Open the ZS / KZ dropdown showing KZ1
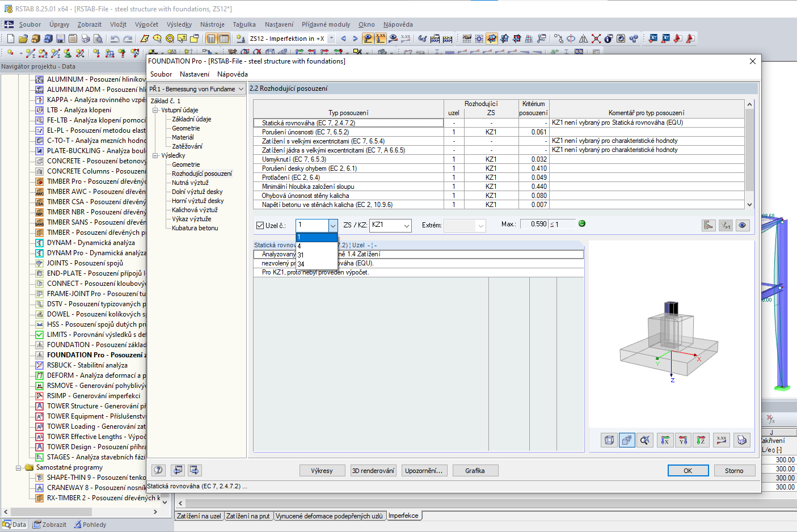The height and width of the screenshot is (532, 797). [x=406, y=226]
